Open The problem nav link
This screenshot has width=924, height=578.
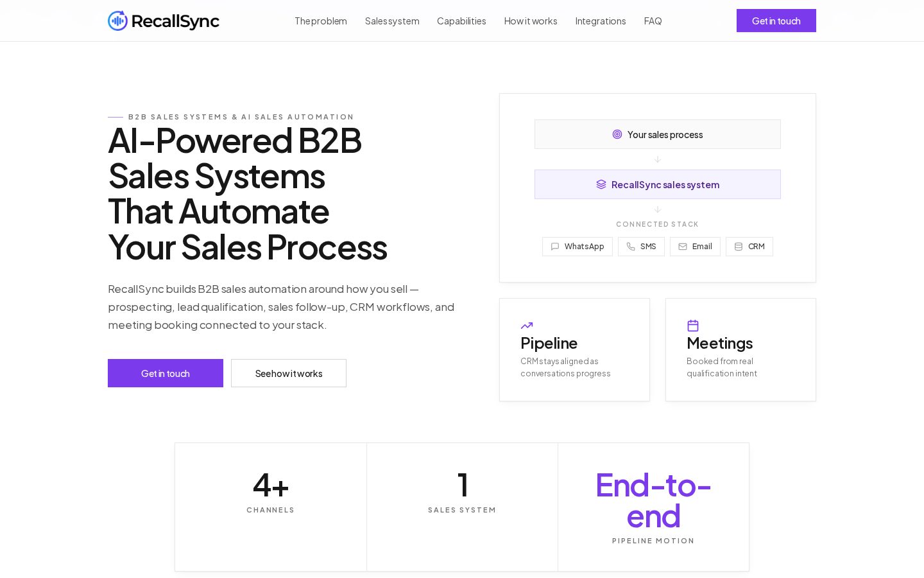click(x=321, y=21)
